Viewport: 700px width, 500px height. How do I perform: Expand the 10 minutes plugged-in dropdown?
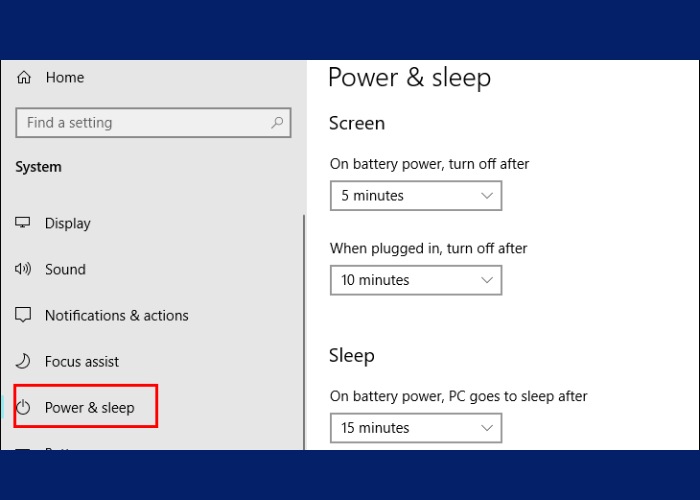coord(415,280)
